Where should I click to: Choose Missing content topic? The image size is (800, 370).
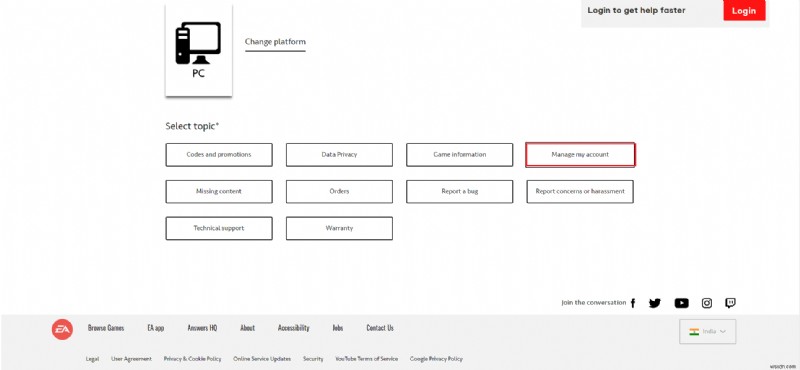pyautogui.click(x=219, y=191)
